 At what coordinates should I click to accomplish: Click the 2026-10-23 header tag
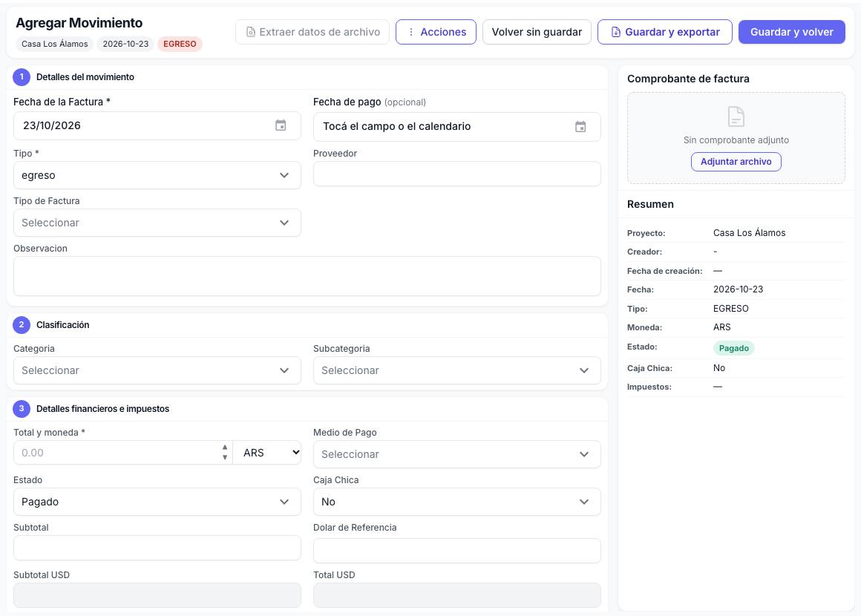125,44
